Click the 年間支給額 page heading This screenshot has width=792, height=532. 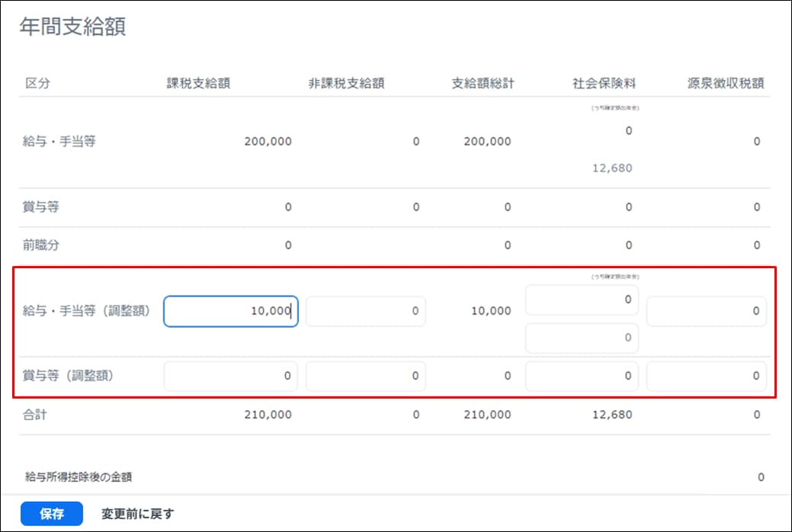(x=72, y=27)
